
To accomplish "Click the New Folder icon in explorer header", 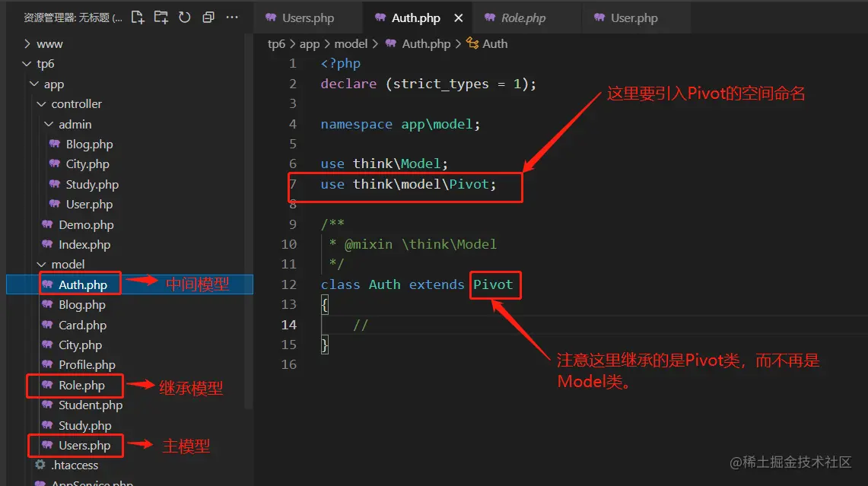I will [x=161, y=17].
